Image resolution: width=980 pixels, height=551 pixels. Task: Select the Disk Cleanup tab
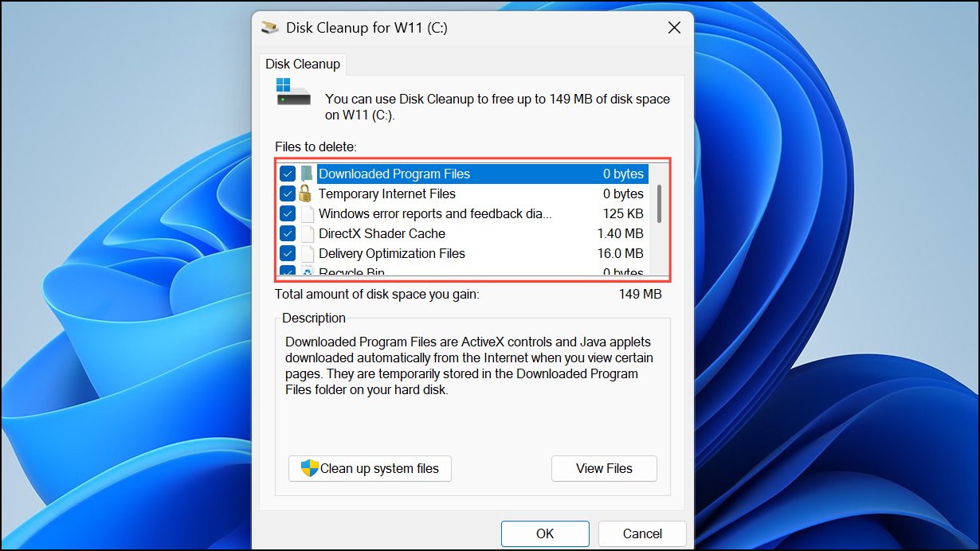pyautogui.click(x=303, y=64)
